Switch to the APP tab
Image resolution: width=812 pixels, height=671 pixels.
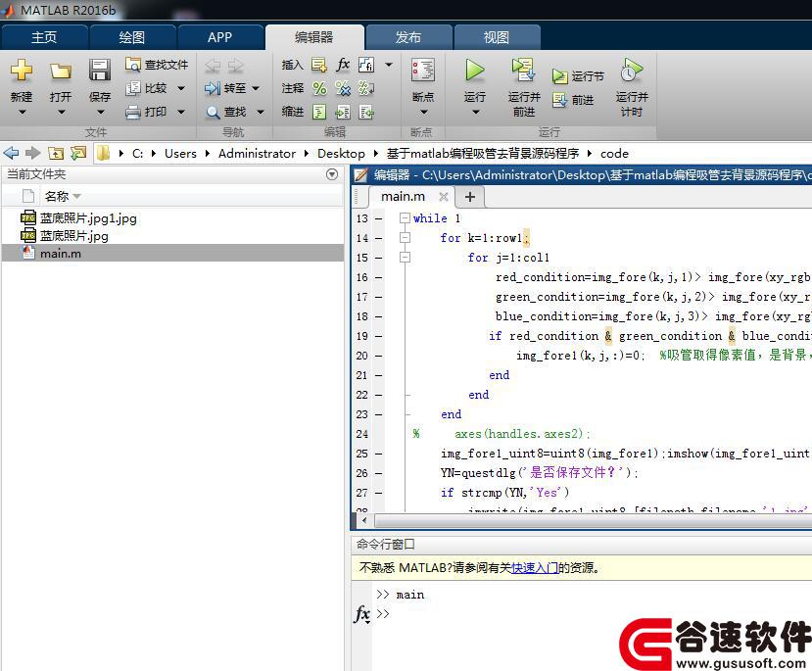tap(219, 37)
